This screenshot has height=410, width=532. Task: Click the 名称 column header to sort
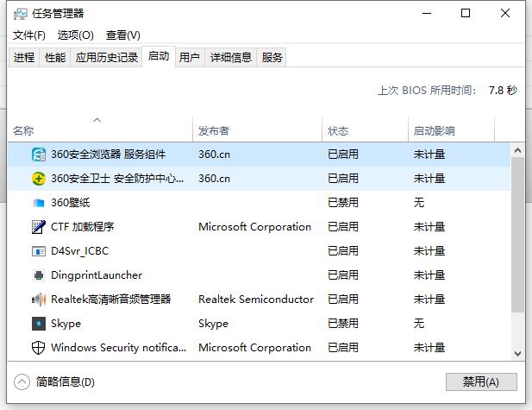pos(23,131)
